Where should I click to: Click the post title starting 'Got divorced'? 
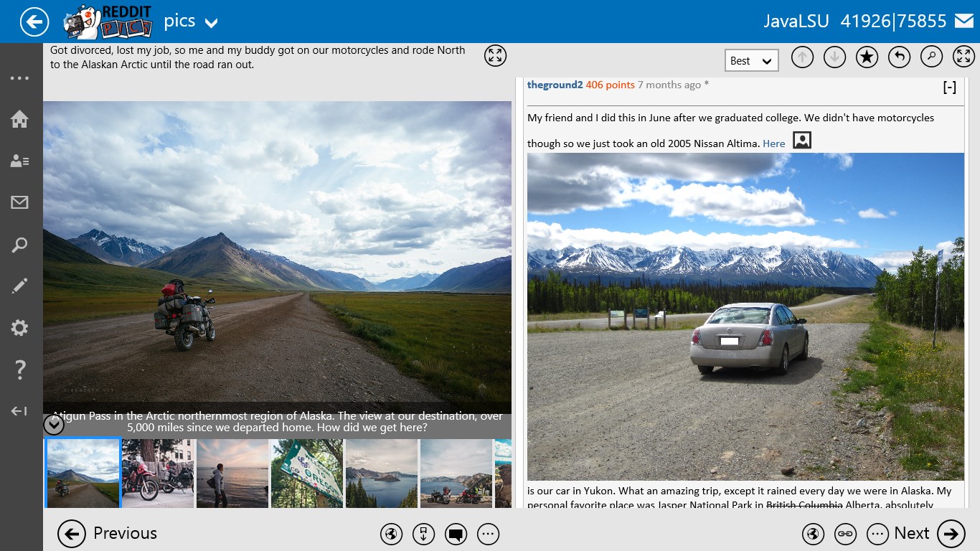[x=258, y=57]
